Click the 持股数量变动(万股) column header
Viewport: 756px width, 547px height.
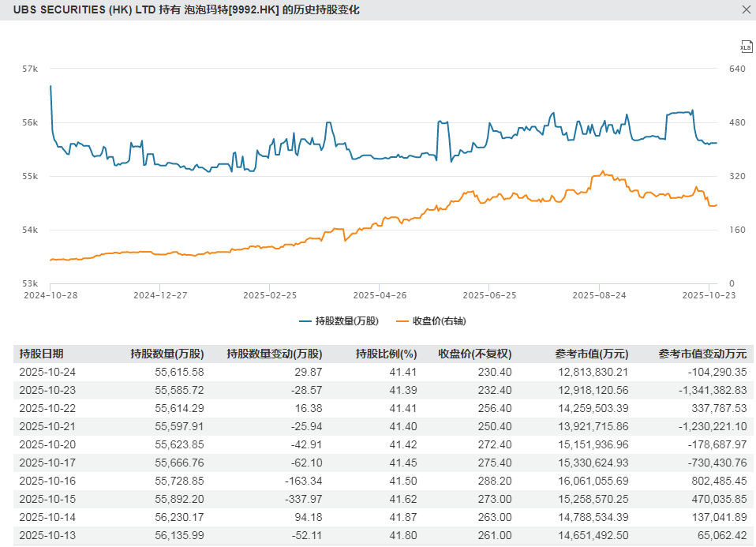tap(274, 354)
